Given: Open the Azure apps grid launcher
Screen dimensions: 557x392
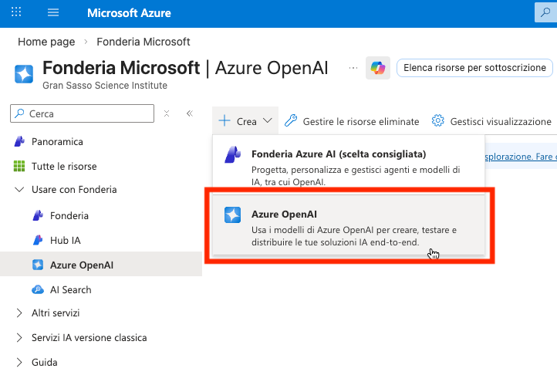Looking at the screenshot, I should coord(16,12).
